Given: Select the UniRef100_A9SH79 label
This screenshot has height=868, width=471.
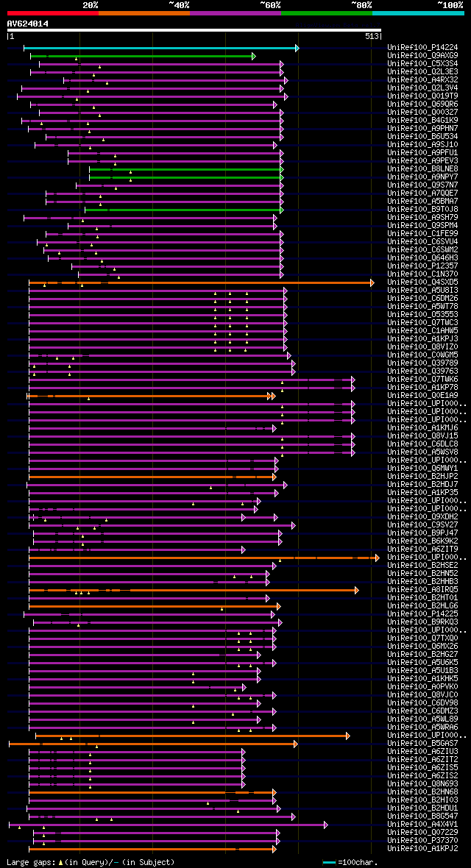Looking at the screenshot, I should 422,218.
